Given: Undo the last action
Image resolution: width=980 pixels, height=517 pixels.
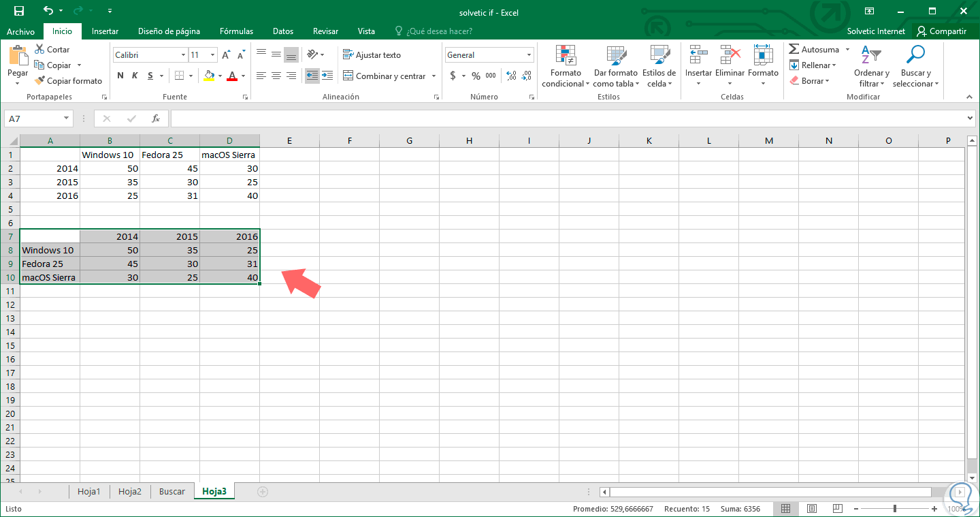Looking at the screenshot, I should [48, 11].
